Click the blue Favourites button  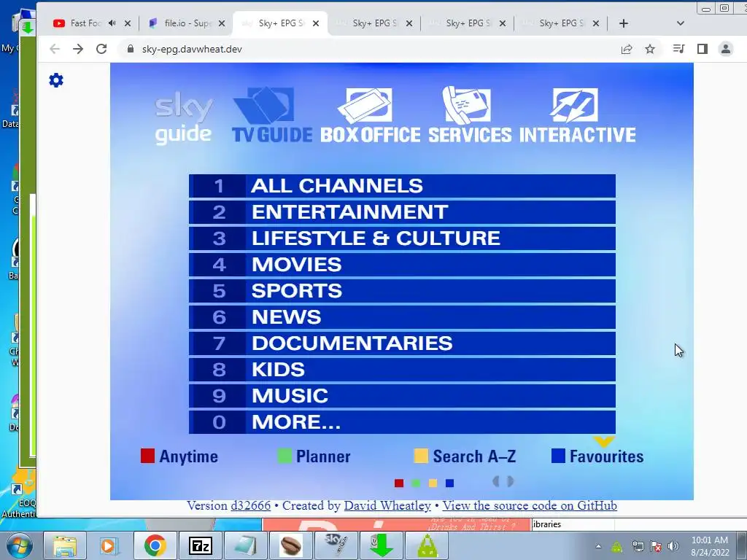pyautogui.click(x=597, y=456)
